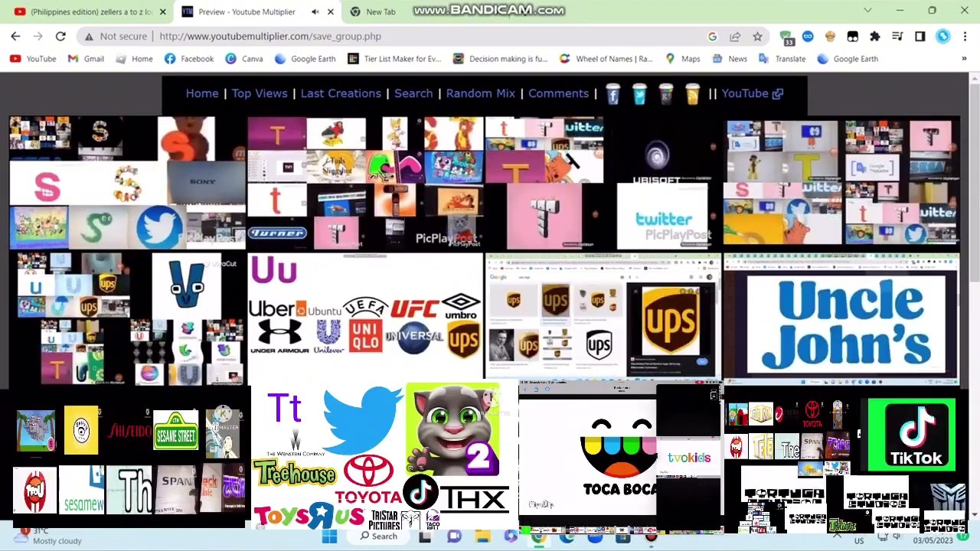Reload the YouTube Multiplier page
Screen dimensions: 980x551
(x=60, y=36)
